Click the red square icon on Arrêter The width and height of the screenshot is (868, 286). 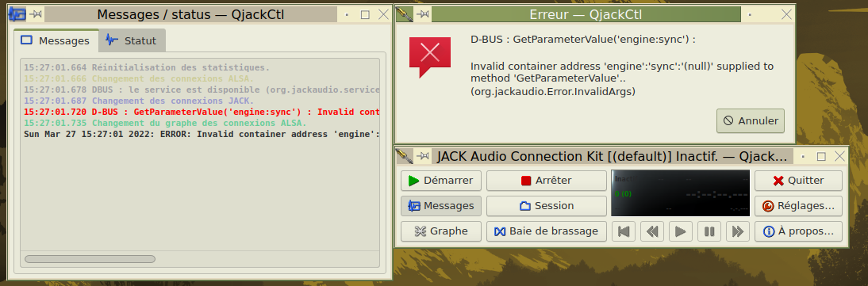pos(526,181)
